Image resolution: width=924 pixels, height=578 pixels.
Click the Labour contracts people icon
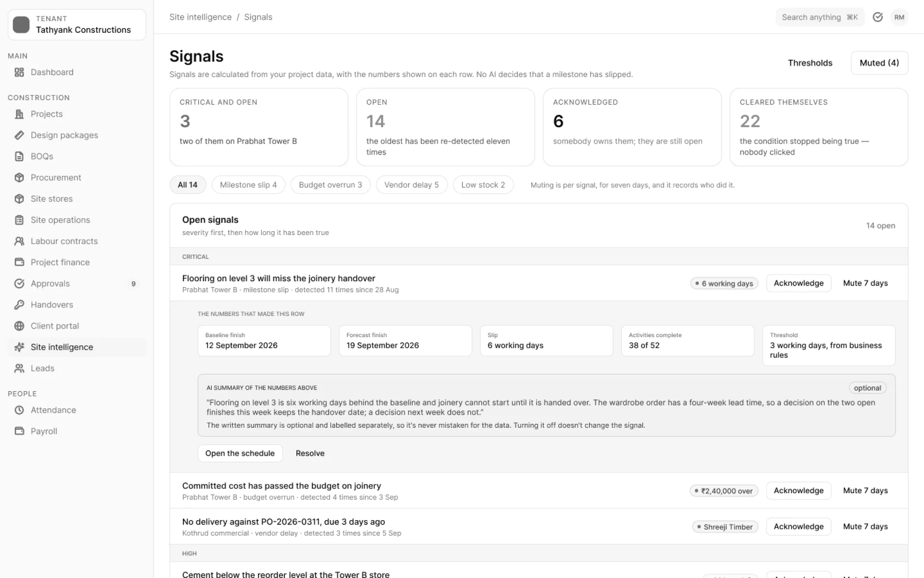19,241
